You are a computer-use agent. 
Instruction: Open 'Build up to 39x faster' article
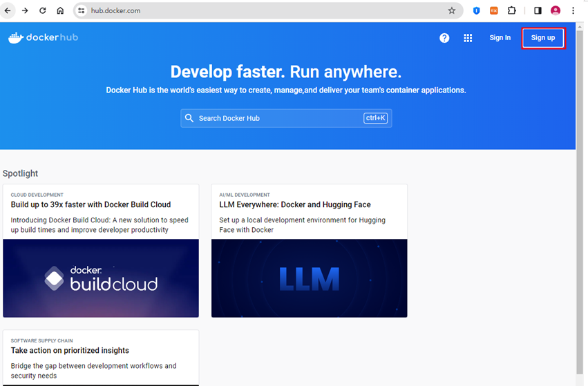(91, 204)
